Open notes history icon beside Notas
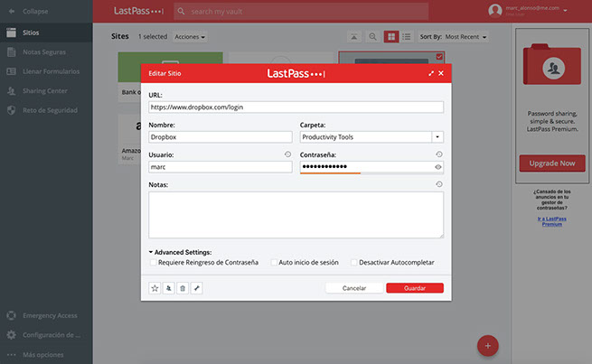The height and width of the screenshot is (364, 592). click(x=438, y=184)
